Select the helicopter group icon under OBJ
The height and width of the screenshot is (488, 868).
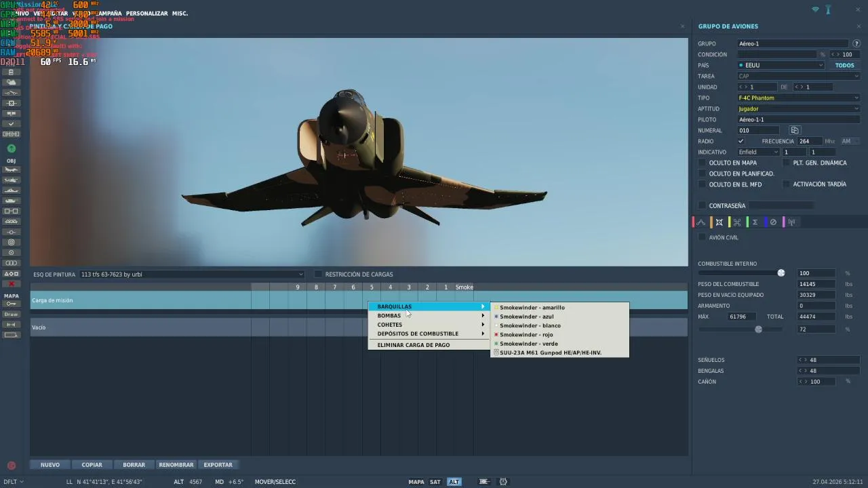point(11,180)
